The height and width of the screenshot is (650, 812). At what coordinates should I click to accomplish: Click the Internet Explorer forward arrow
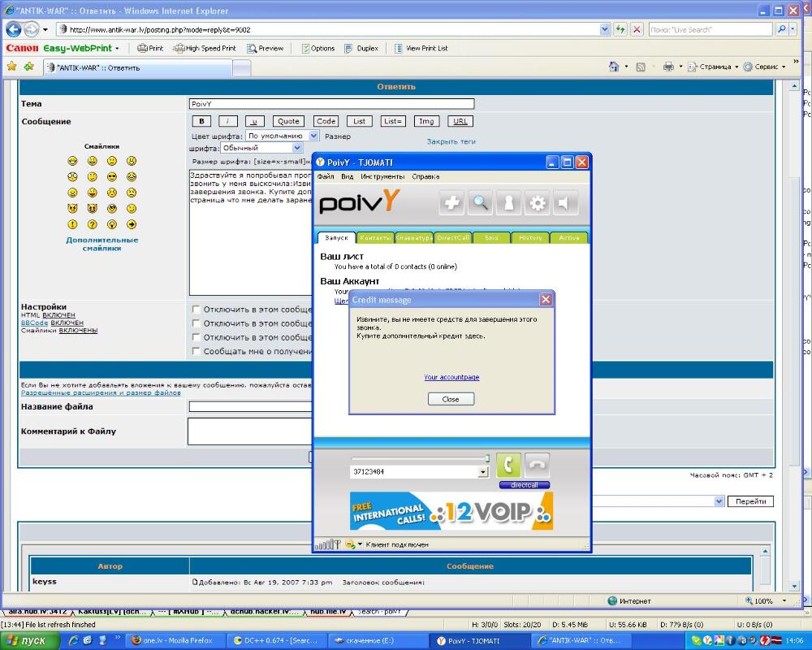pyautogui.click(x=31, y=29)
